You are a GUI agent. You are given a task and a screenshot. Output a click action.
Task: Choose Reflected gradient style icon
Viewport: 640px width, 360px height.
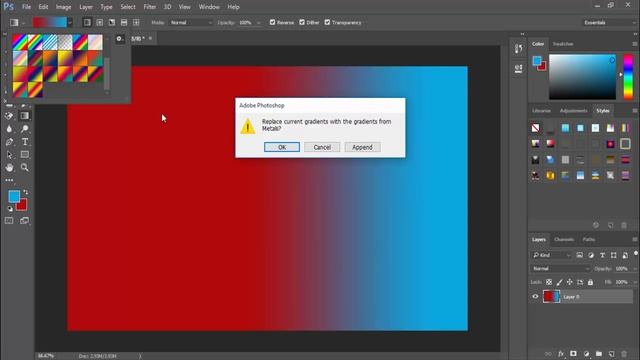click(x=124, y=22)
